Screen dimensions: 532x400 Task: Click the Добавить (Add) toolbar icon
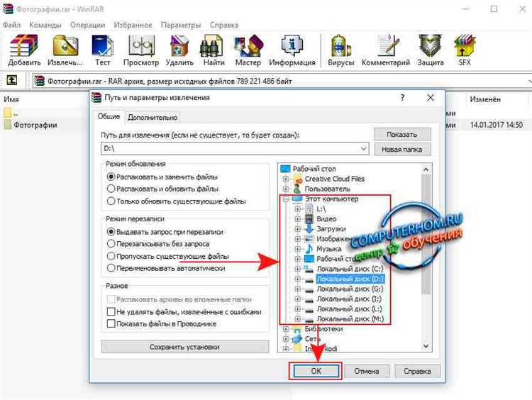[x=24, y=50]
